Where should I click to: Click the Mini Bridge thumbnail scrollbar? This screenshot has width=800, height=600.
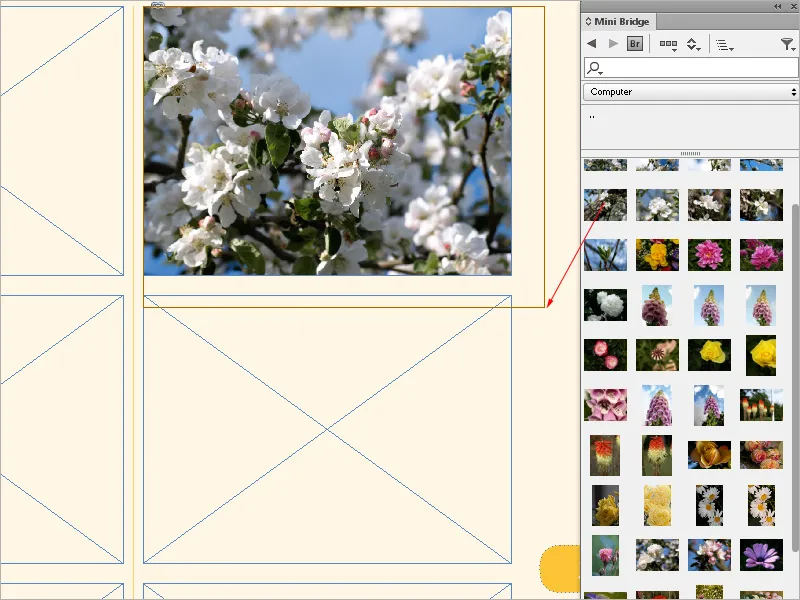point(795,378)
